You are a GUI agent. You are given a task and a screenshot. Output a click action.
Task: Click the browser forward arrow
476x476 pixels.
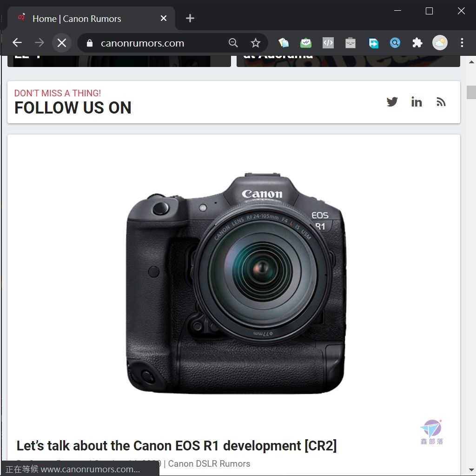click(40, 43)
